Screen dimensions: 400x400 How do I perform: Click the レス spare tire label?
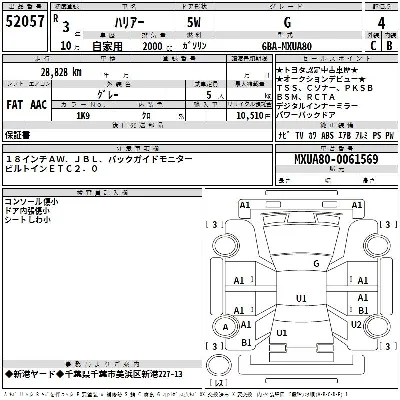(x=219, y=383)
